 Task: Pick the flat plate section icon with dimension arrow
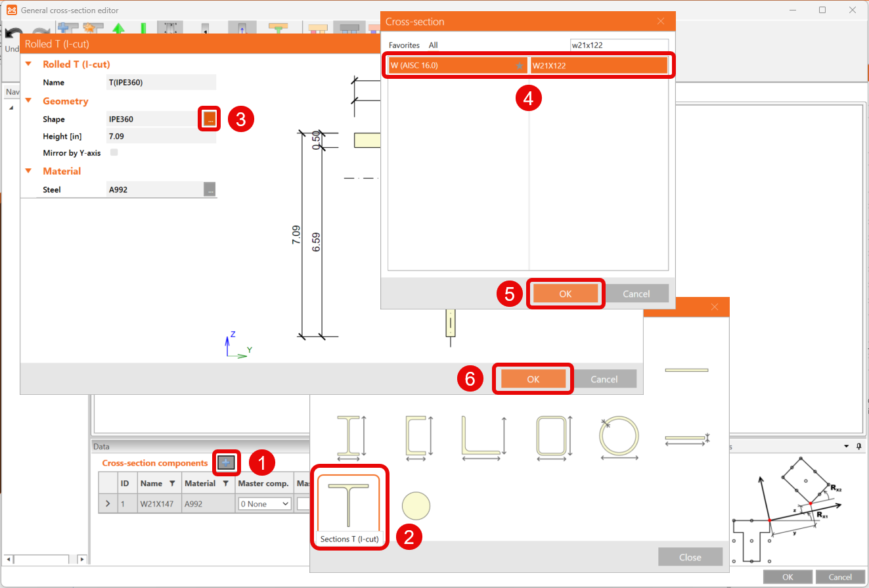(x=687, y=438)
